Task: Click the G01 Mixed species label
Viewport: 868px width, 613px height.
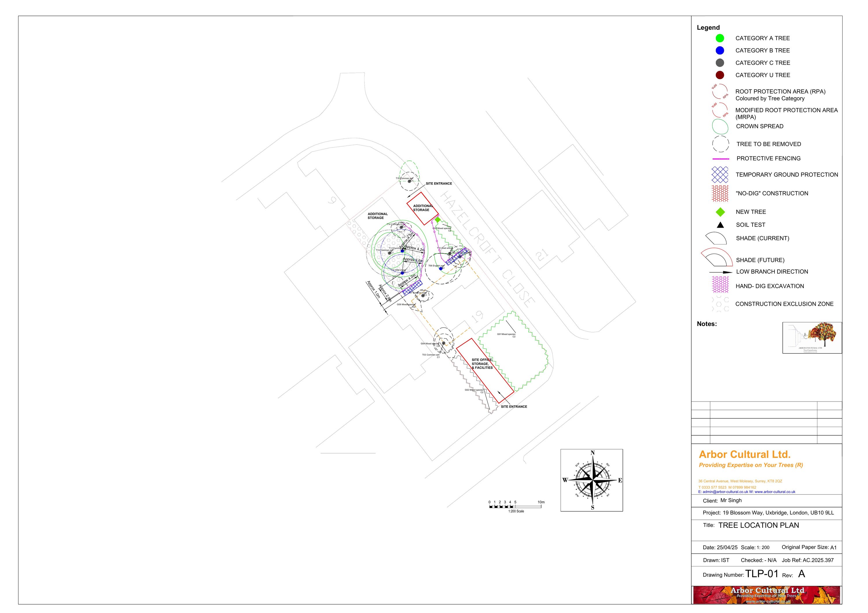Action: [x=506, y=334]
